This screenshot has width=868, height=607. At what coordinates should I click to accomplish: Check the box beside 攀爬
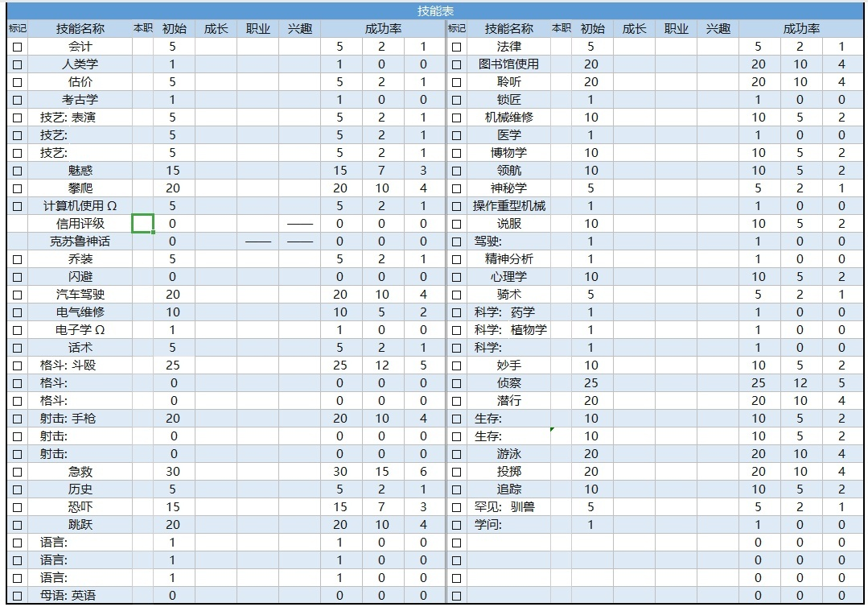[17, 189]
